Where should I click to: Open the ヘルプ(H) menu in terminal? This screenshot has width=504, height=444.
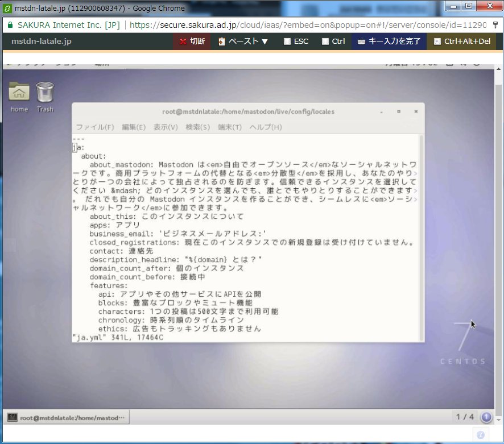pyautogui.click(x=266, y=127)
